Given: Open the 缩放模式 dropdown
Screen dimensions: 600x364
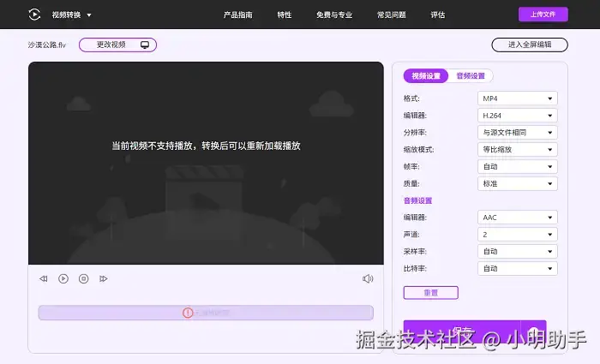Looking at the screenshot, I should 518,150.
